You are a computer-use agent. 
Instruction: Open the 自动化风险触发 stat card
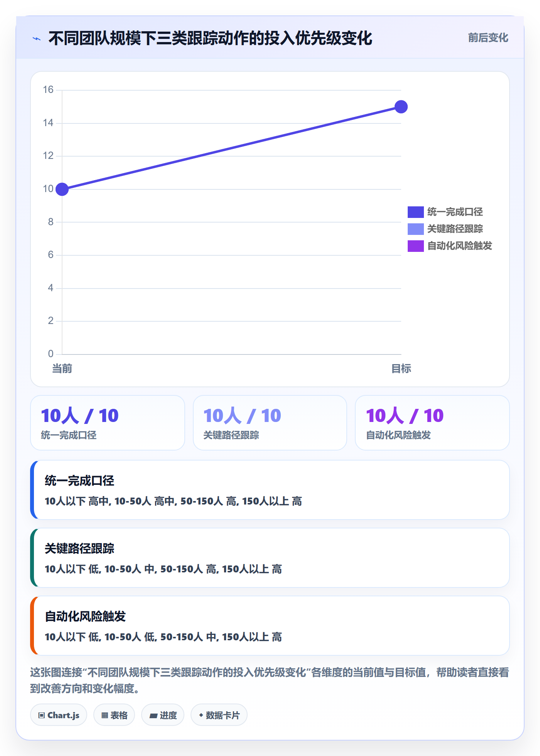(x=432, y=423)
